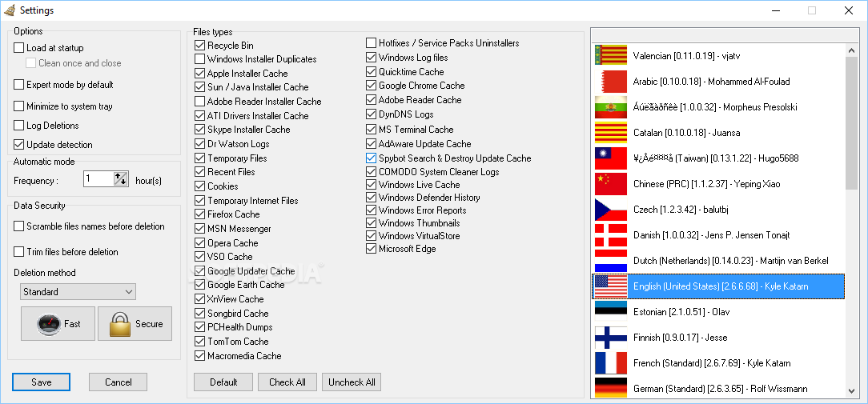Select English (United States) language entry
Image resolution: width=868 pixels, height=404 pixels.
point(718,286)
